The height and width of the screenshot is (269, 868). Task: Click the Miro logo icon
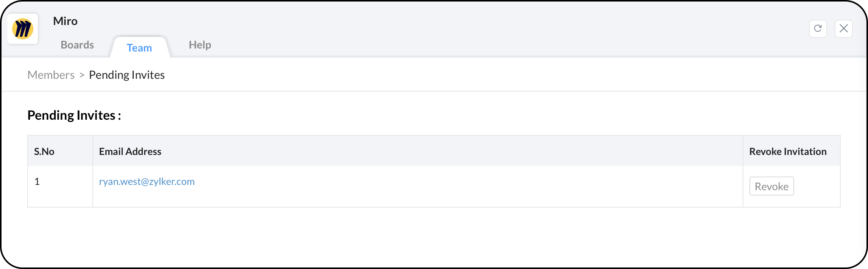pyautogui.click(x=23, y=29)
